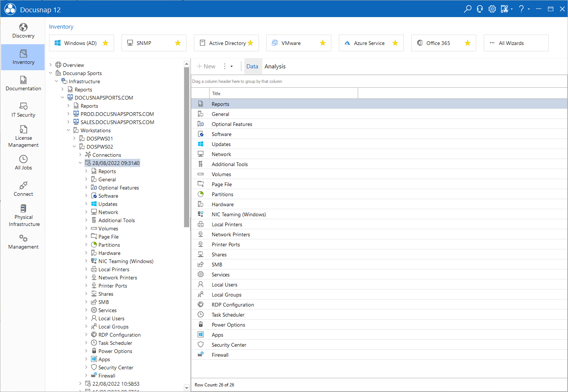
Task: Click the headset support icon in title bar
Action: [480, 9]
